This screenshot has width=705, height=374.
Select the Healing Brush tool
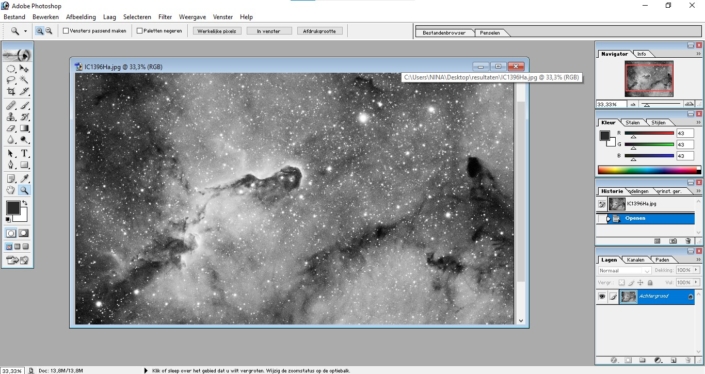pos(11,106)
